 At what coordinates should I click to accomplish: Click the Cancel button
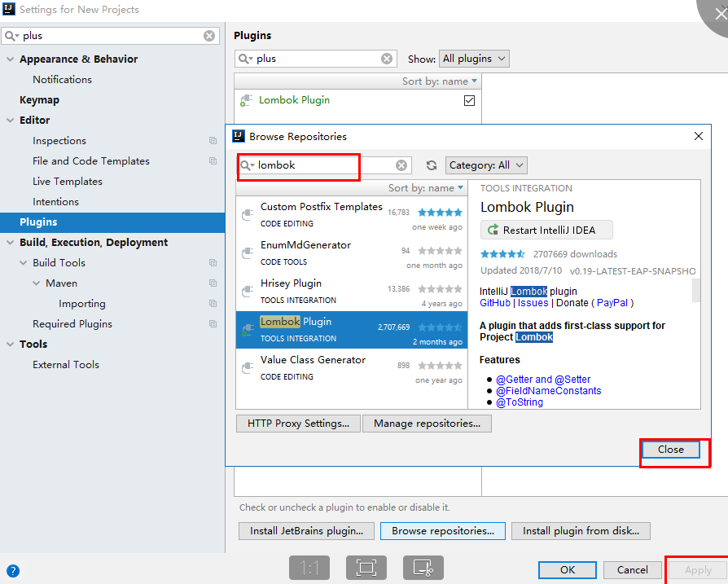click(633, 570)
